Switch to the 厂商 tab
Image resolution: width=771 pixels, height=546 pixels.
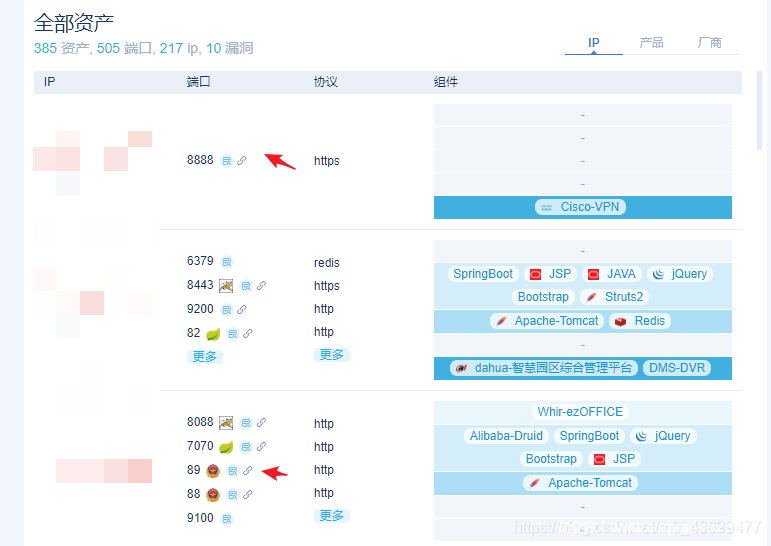point(710,43)
